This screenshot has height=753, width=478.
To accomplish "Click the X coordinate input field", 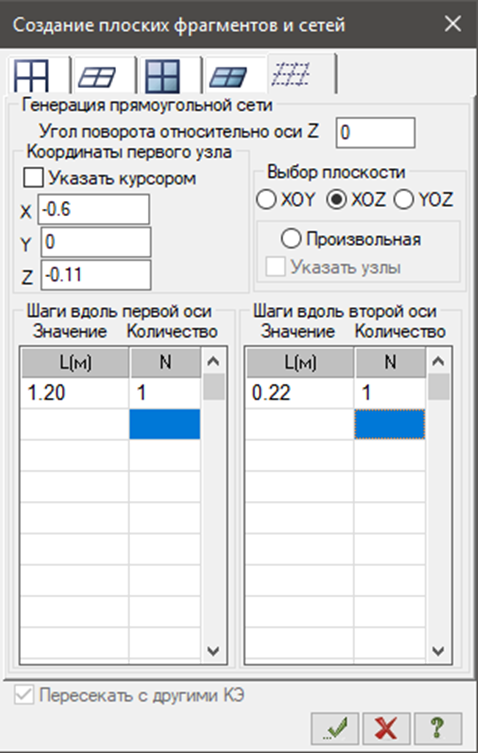I will (94, 209).
